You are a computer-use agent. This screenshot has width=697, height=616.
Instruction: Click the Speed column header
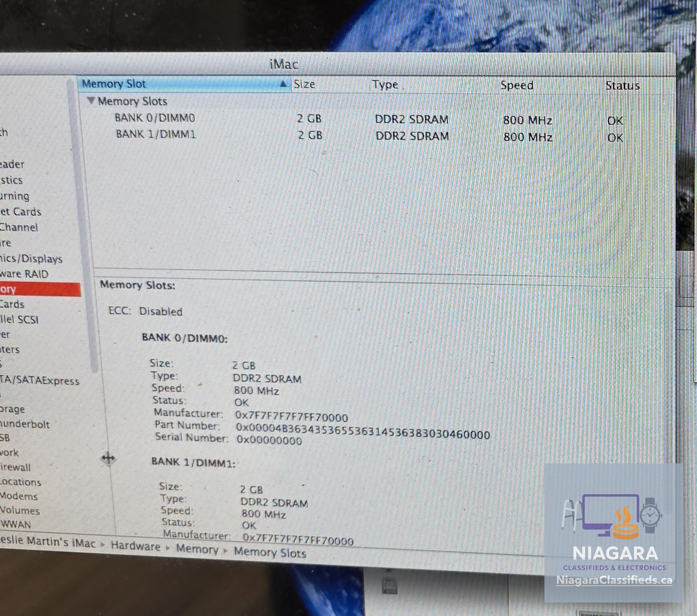(x=517, y=85)
